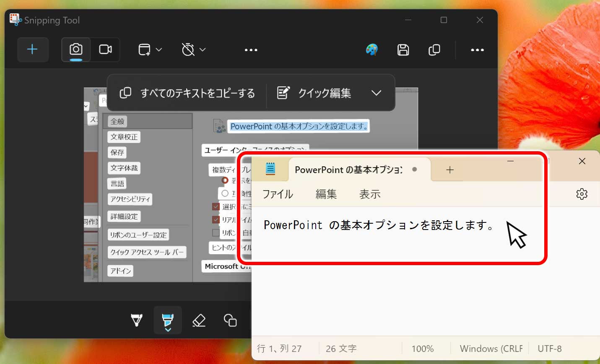Image resolution: width=600 pixels, height=364 pixels.
Task: Click Copy all text (すべてのテキストをコピーする)
Action: pyautogui.click(x=187, y=93)
